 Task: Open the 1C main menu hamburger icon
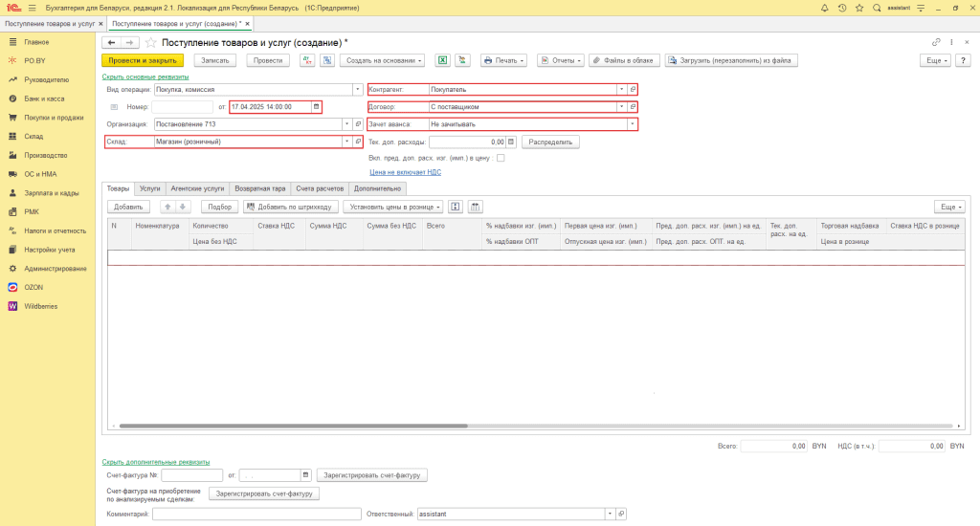pyautogui.click(x=32, y=8)
